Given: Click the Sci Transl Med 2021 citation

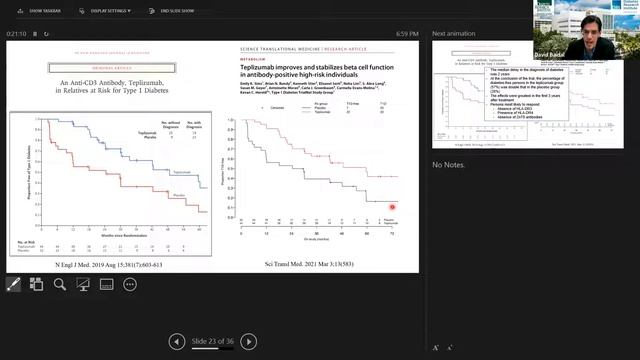Looking at the screenshot, I should pos(309,264).
